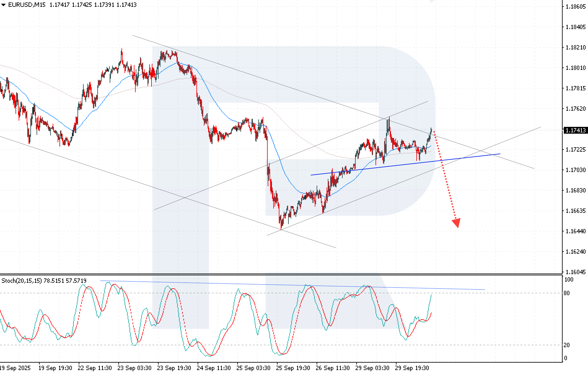This screenshot has width=588, height=375.
Task: Click the stochastic 20 level label
Action: pos(566,345)
